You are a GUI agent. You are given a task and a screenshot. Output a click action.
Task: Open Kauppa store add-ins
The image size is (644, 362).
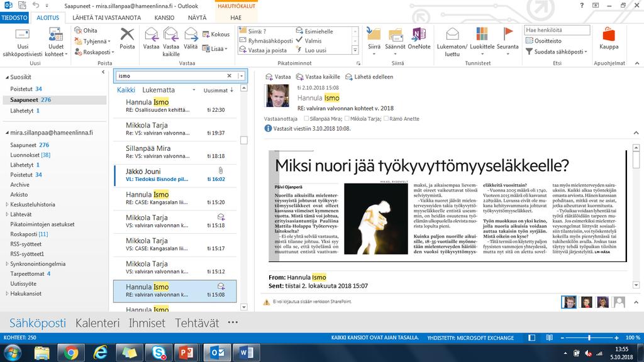tap(609, 39)
